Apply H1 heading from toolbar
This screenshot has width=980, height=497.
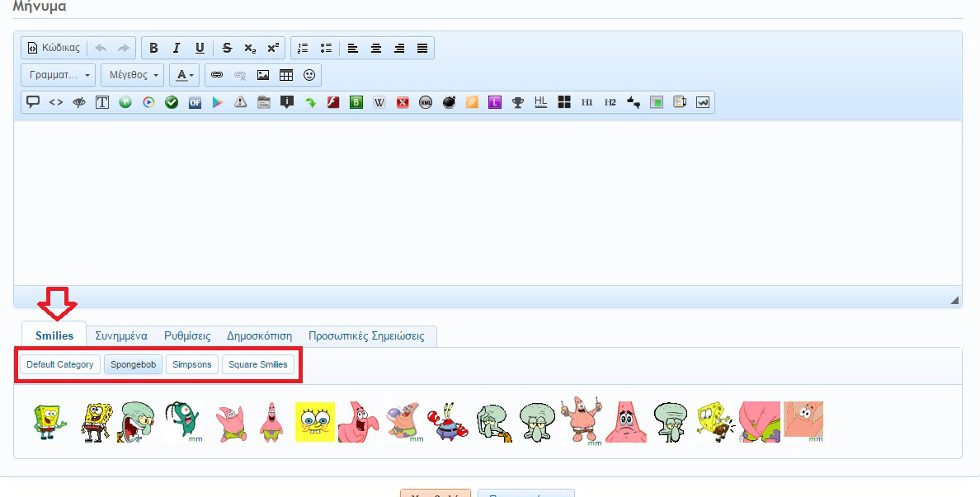click(587, 102)
